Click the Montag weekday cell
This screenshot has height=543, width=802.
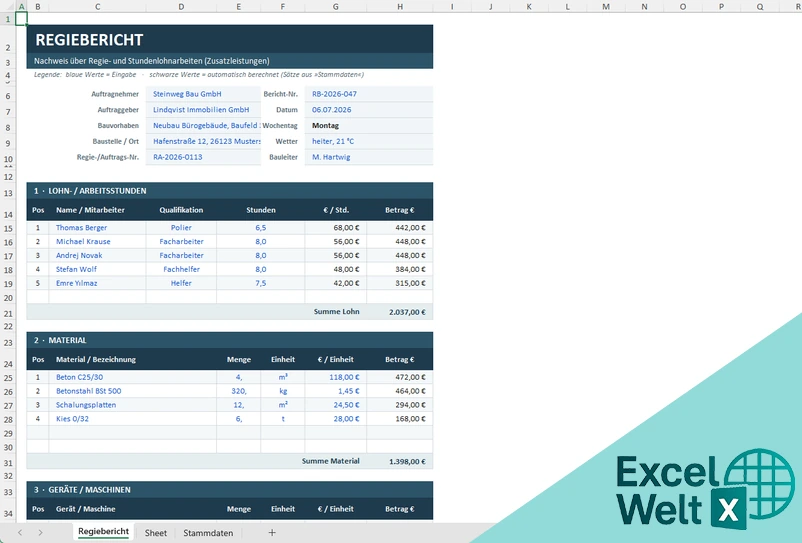click(369, 126)
